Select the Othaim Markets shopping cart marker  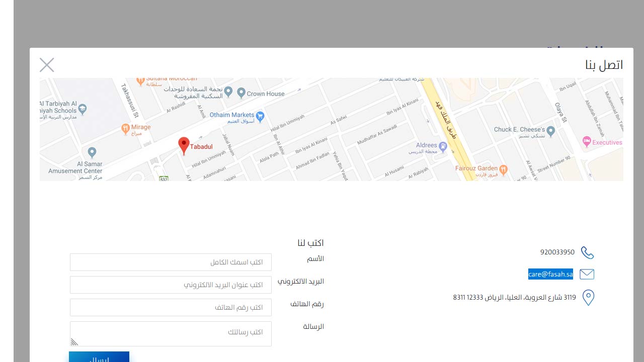point(260,117)
